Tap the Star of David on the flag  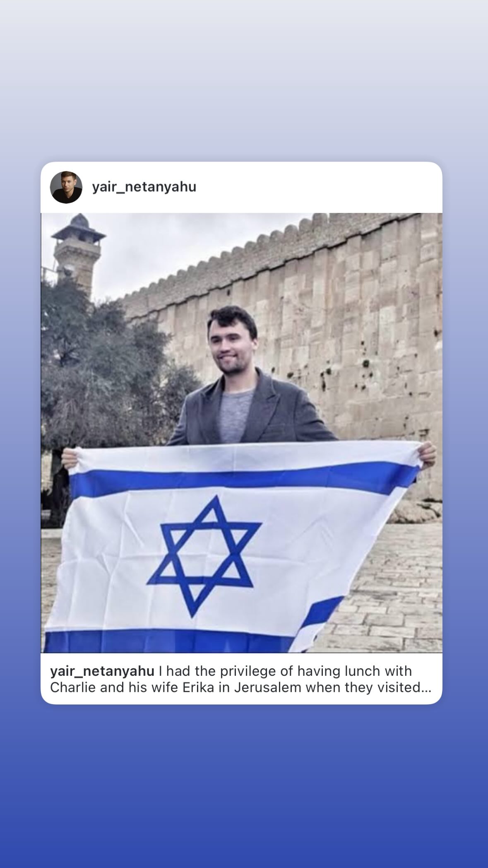click(204, 556)
